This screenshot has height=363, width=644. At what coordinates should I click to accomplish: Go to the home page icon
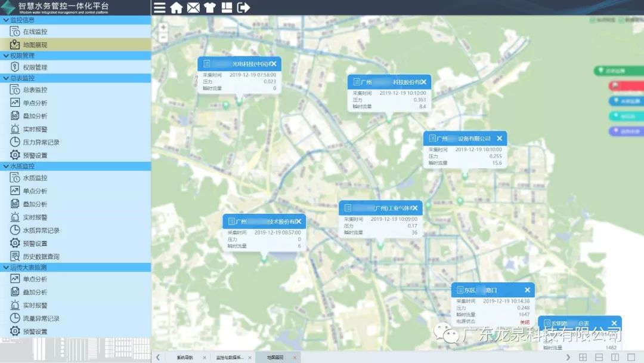177,8
